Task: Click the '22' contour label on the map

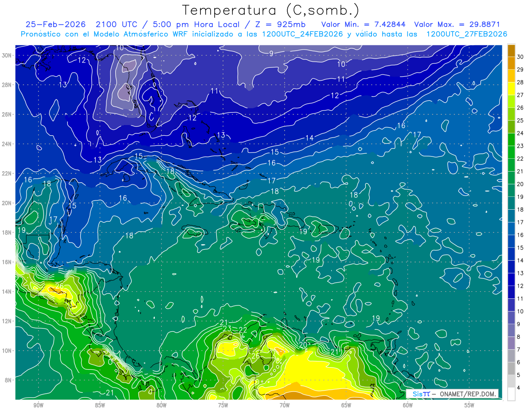Action: tap(243, 329)
